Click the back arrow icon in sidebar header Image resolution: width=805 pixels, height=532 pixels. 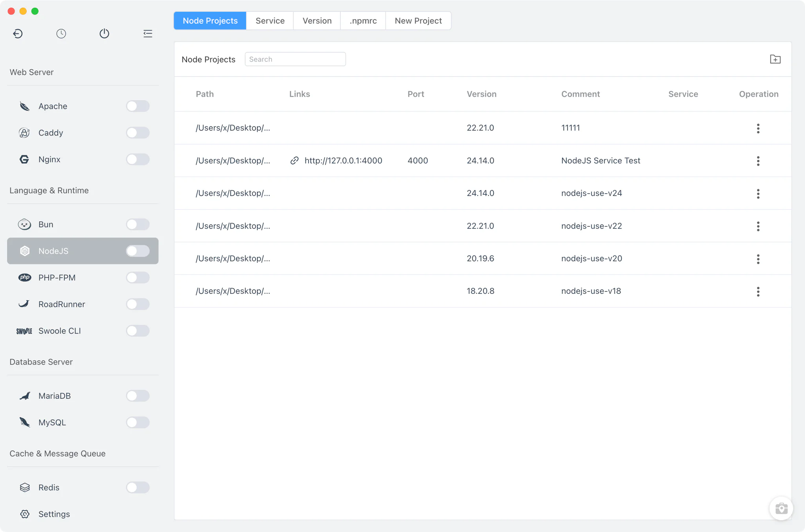click(x=18, y=34)
